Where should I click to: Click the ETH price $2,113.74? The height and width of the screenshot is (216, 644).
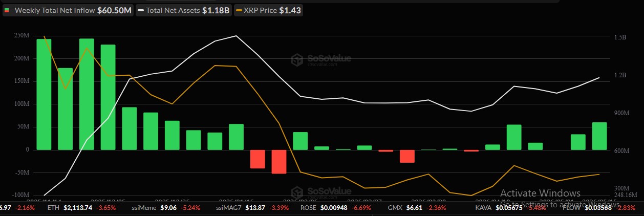pos(78,208)
